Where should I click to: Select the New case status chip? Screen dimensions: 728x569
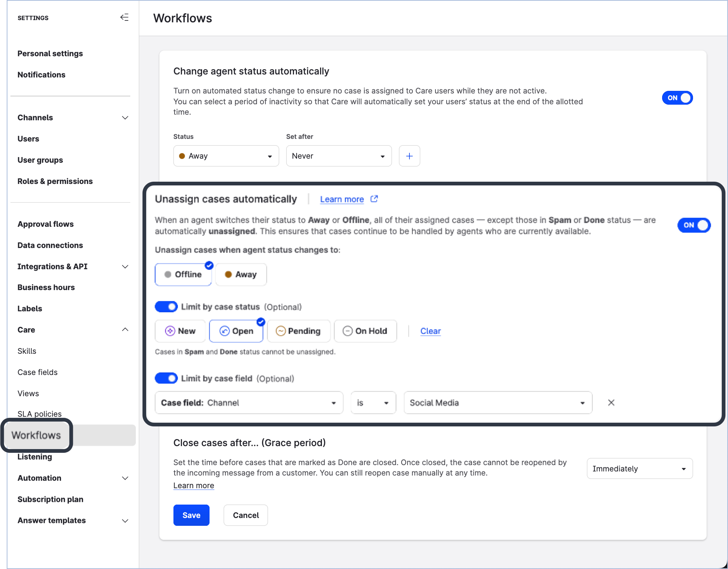coord(180,331)
